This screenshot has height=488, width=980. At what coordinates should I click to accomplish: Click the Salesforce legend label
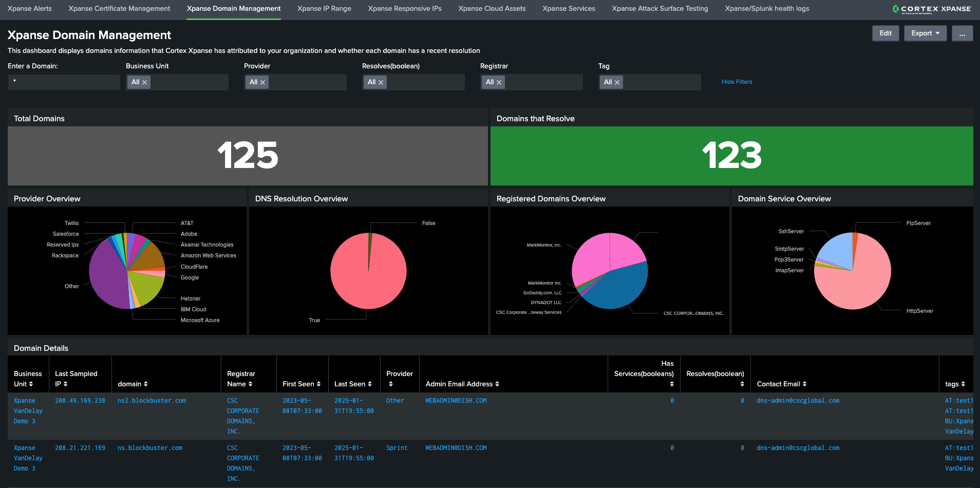click(x=66, y=234)
